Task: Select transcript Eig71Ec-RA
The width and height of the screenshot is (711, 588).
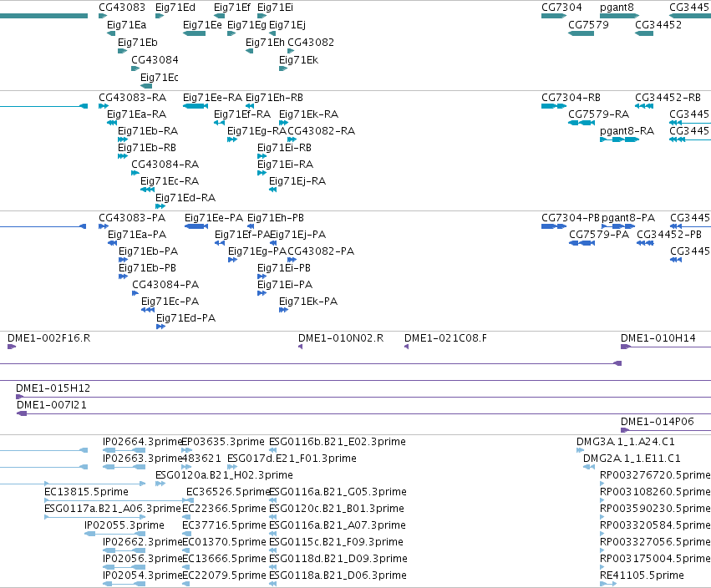Action: (x=170, y=181)
